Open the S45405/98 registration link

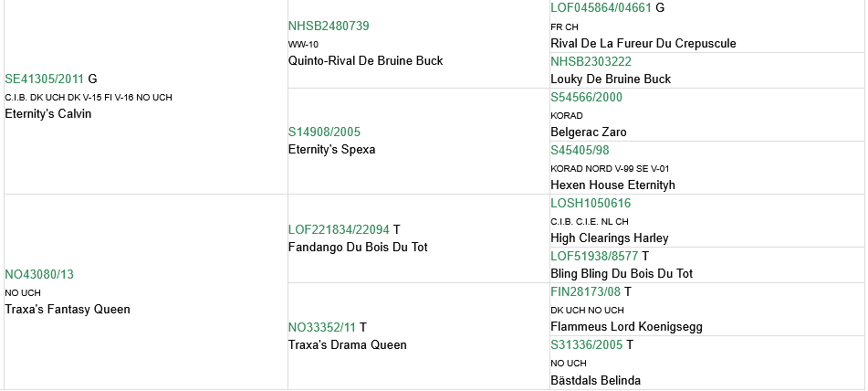click(580, 150)
